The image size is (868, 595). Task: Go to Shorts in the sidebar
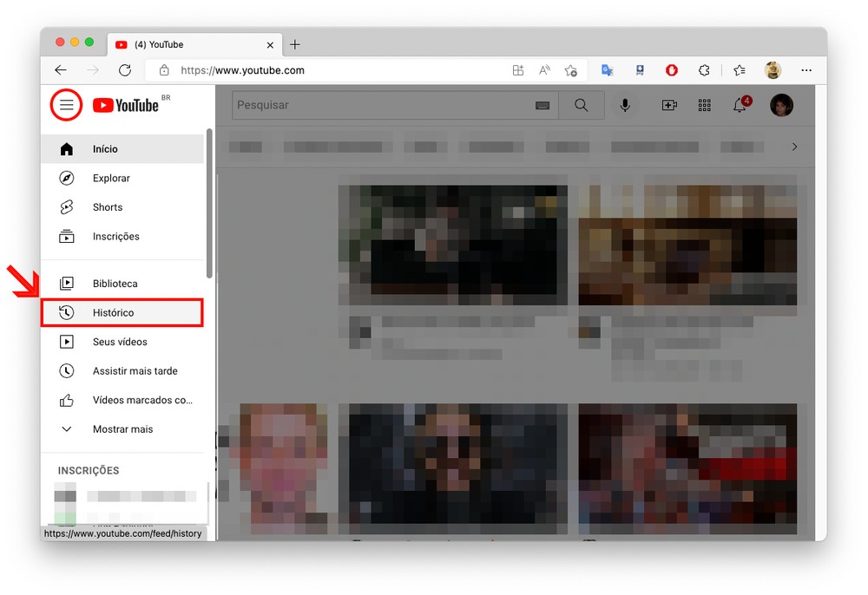pos(108,207)
